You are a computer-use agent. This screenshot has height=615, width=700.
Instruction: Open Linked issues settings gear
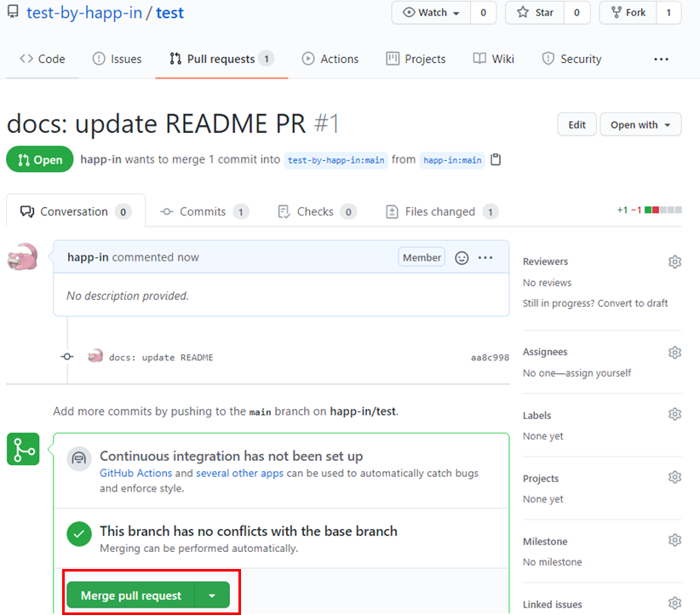674,603
